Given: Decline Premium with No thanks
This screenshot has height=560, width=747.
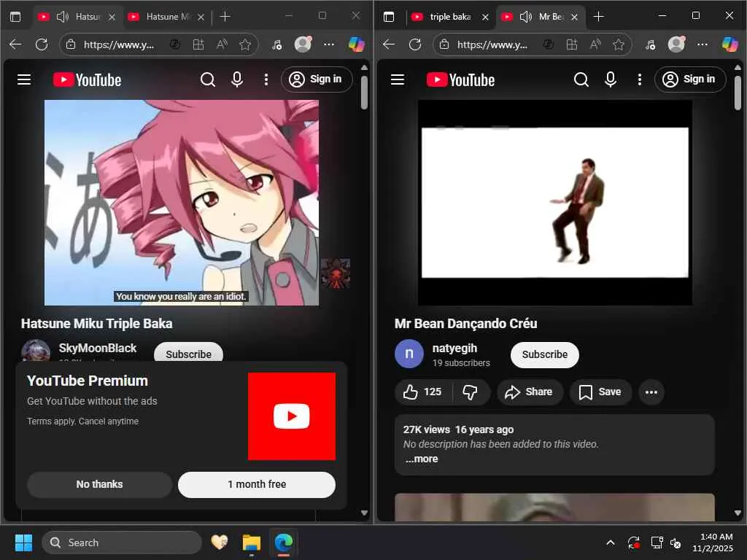Looking at the screenshot, I should [99, 484].
